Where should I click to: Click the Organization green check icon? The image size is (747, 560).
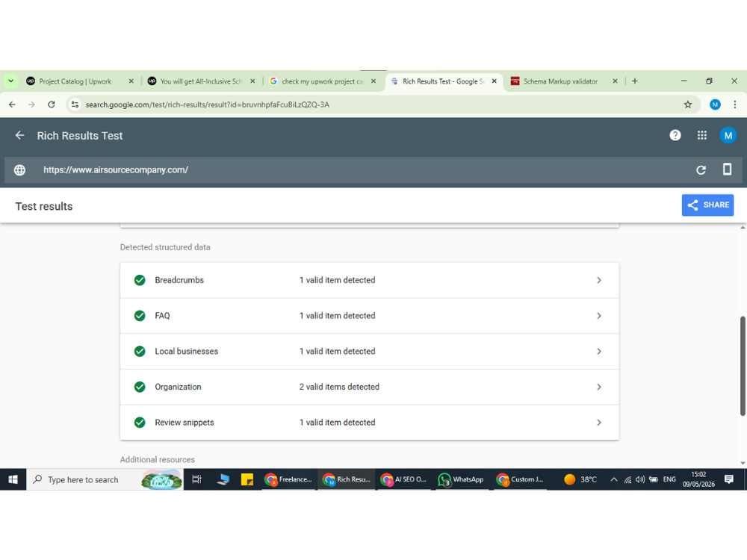coord(140,387)
